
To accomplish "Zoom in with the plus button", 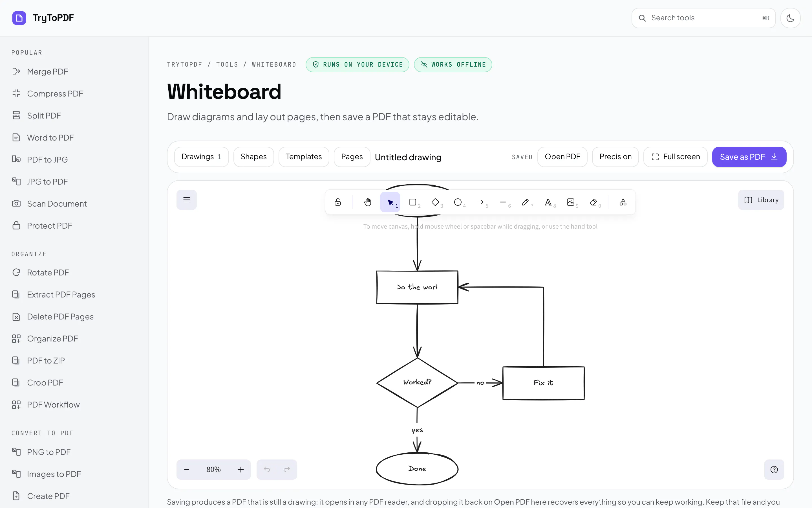I will click(x=240, y=469).
